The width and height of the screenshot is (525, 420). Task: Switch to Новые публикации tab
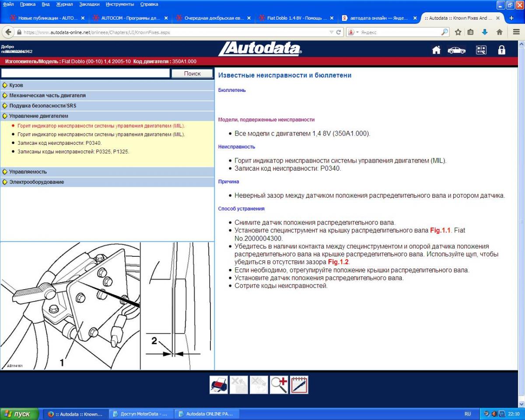click(47, 18)
